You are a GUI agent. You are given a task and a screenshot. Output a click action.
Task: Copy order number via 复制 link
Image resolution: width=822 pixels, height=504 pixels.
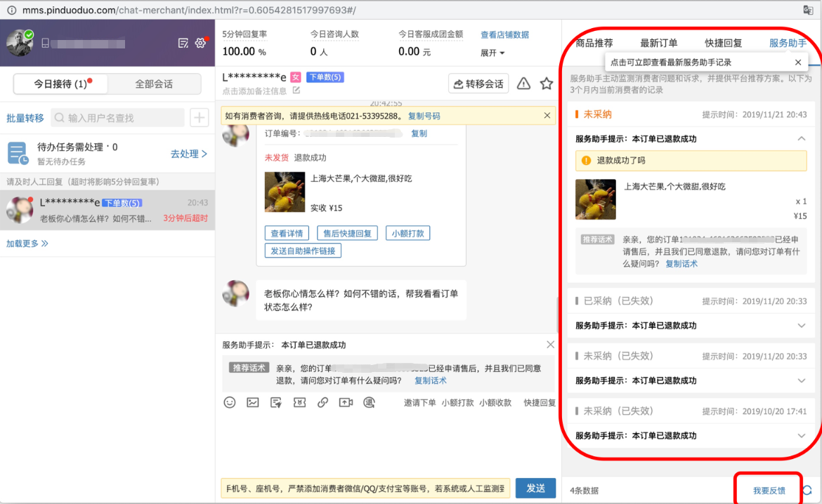[x=419, y=133]
